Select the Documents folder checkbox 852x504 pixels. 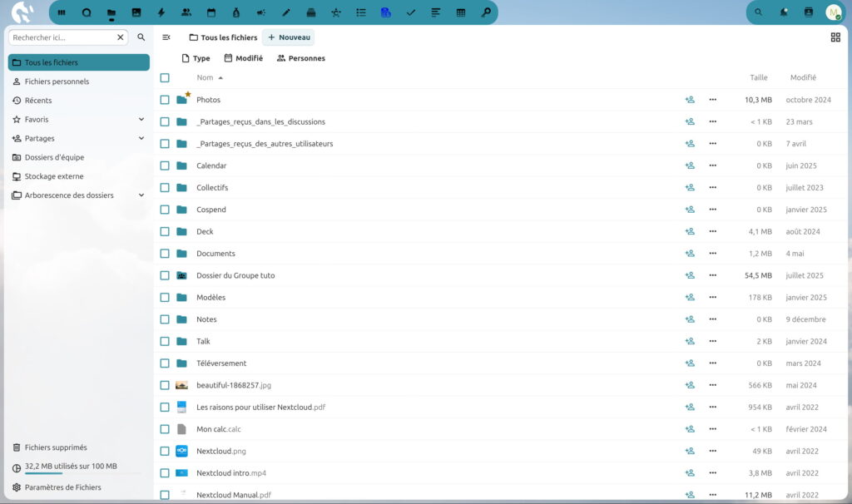pos(165,254)
